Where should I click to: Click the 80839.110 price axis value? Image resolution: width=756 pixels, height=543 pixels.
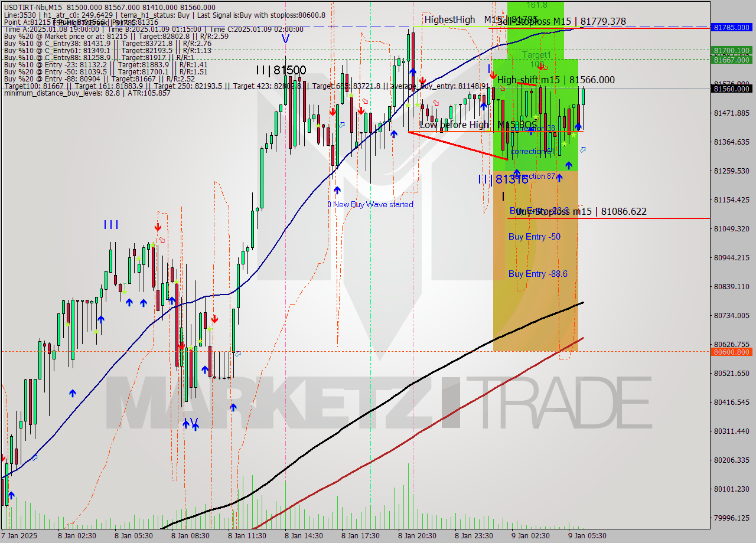tap(732, 286)
